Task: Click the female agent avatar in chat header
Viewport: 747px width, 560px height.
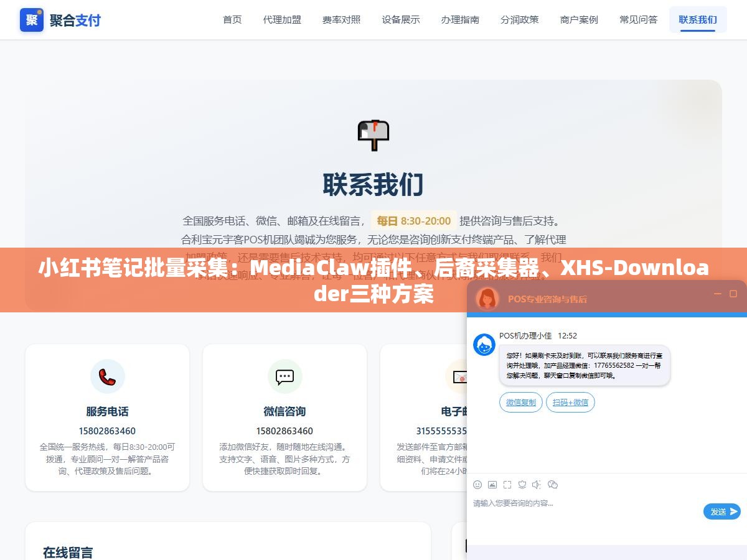Action: click(487, 299)
